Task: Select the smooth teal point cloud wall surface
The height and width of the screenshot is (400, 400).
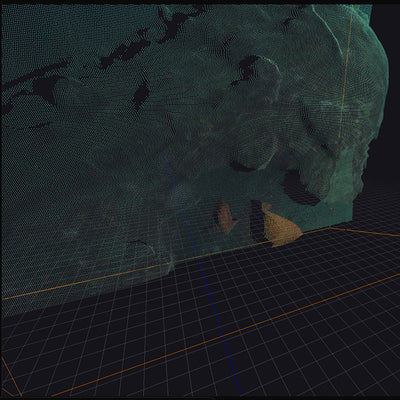Action: click(83, 183)
